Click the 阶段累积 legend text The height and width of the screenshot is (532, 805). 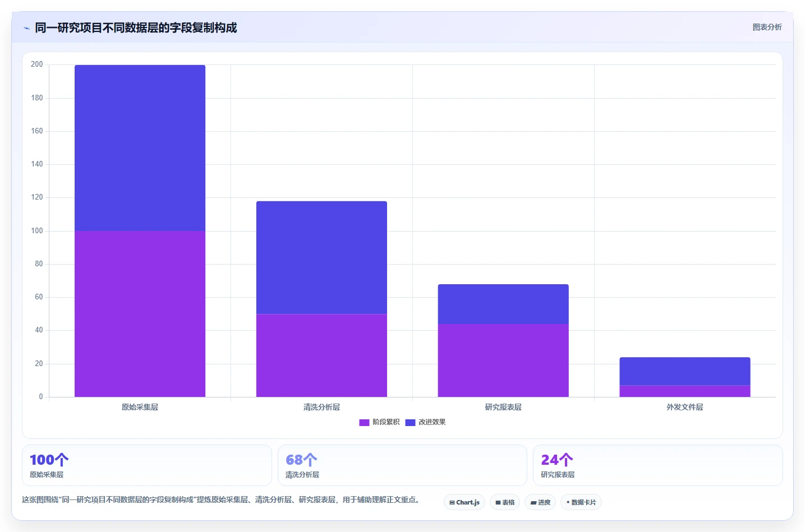click(x=386, y=422)
